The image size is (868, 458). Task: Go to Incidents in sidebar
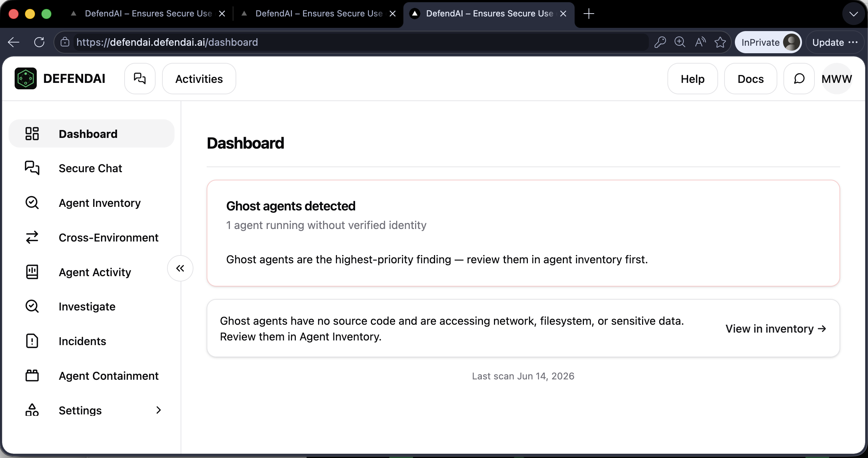(x=91, y=341)
